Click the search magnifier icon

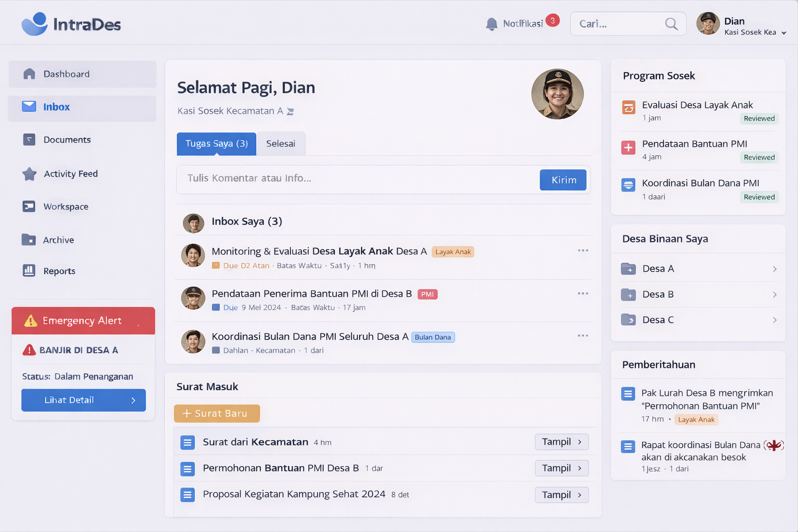(671, 24)
